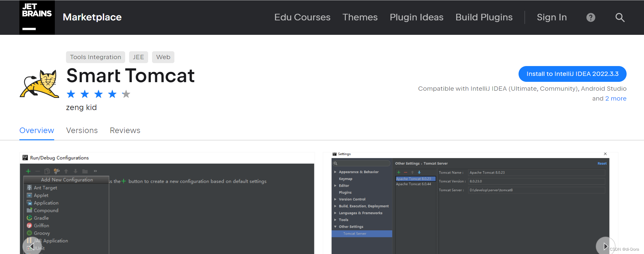Switch to the Versions tab
This screenshot has height=254, width=644.
pyautogui.click(x=82, y=130)
